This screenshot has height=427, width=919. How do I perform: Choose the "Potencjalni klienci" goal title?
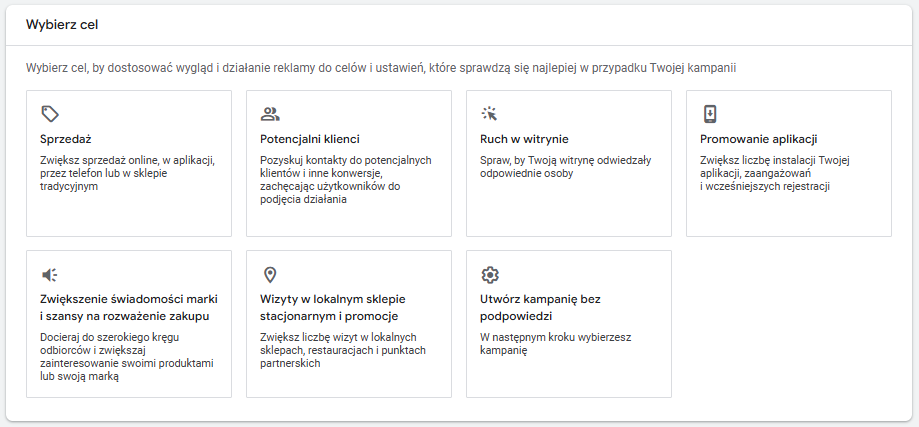pyautogui.click(x=309, y=139)
